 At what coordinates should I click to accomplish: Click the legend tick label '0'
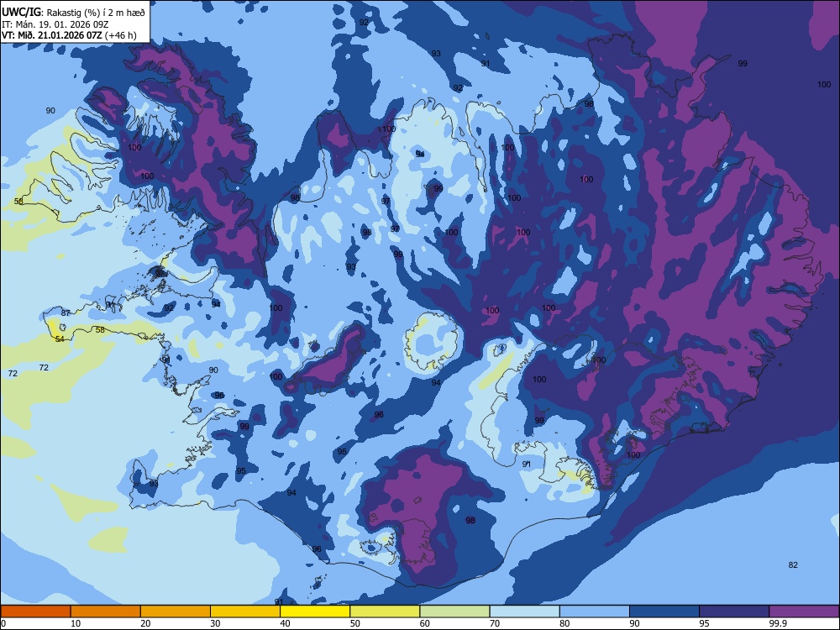coord(3,623)
